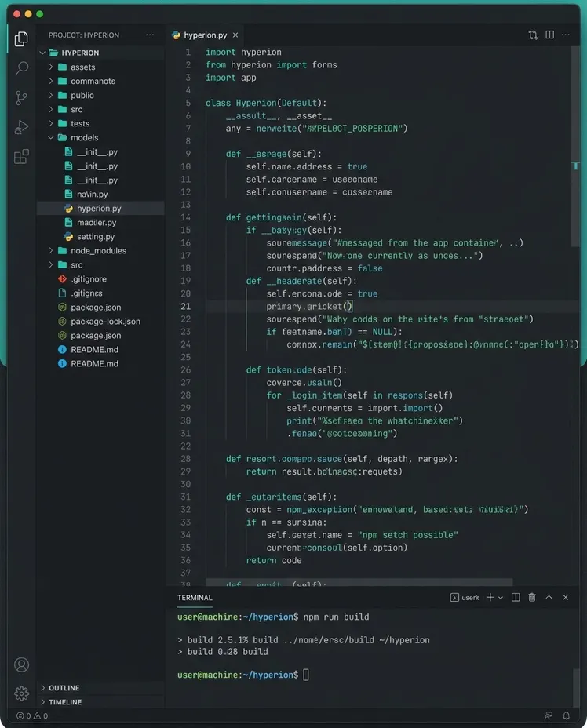Viewport: 587px width, 728px height.
Task: Close the hyperion.py editor tab
Action: pyautogui.click(x=235, y=35)
